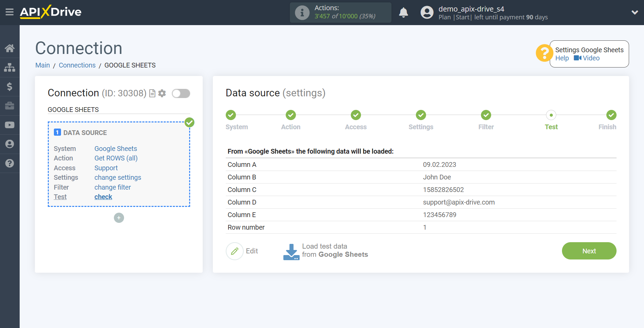Click the change filter link
Image resolution: width=644 pixels, height=328 pixels.
tap(113, 187)
